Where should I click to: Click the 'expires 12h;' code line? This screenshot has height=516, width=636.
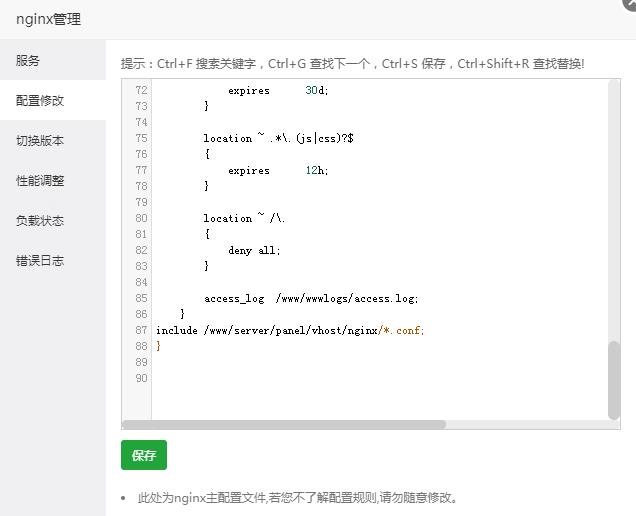[278, 170]
